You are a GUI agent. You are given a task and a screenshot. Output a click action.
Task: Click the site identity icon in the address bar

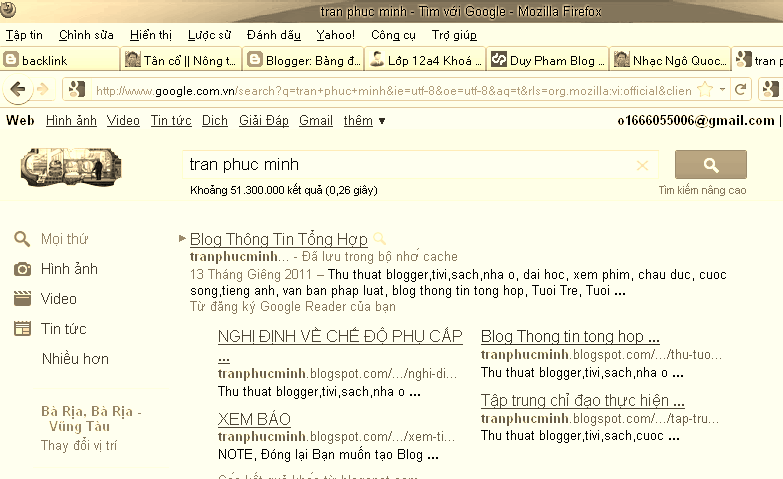(x=76, y=89)
